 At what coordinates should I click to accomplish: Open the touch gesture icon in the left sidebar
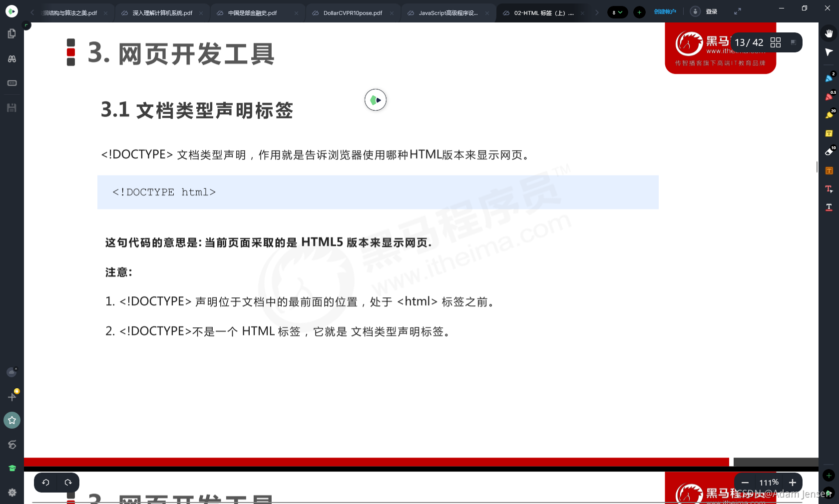pos(12,444)
